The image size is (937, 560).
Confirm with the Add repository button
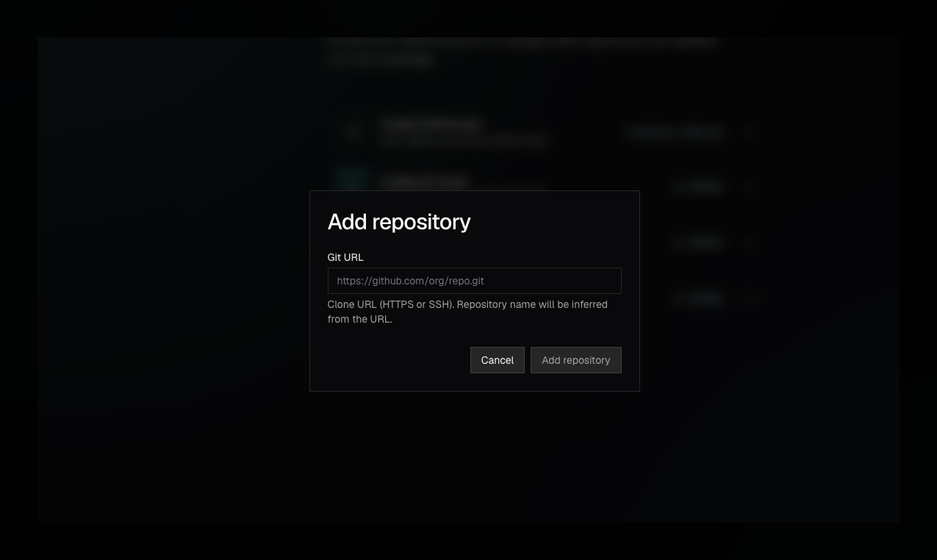(576, 360)
